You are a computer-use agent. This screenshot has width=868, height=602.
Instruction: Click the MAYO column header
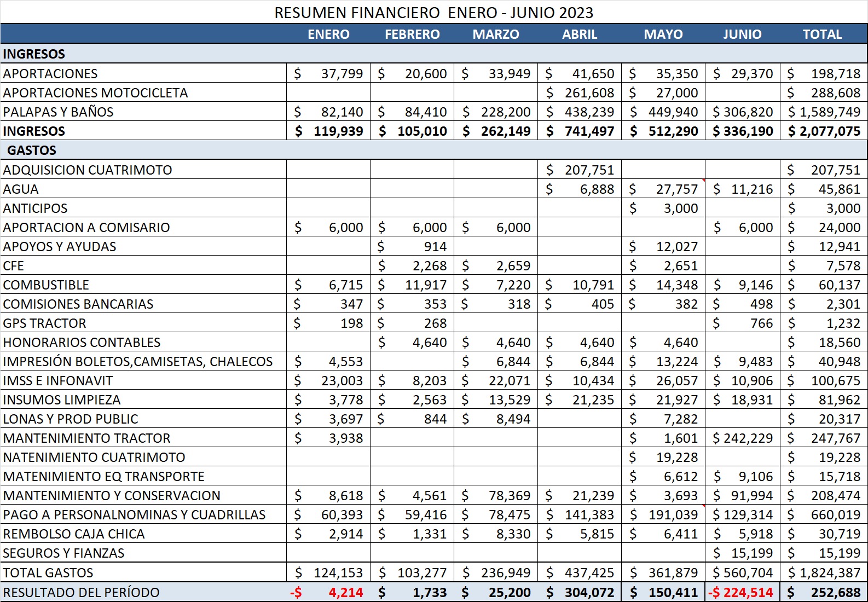[663, 34]
